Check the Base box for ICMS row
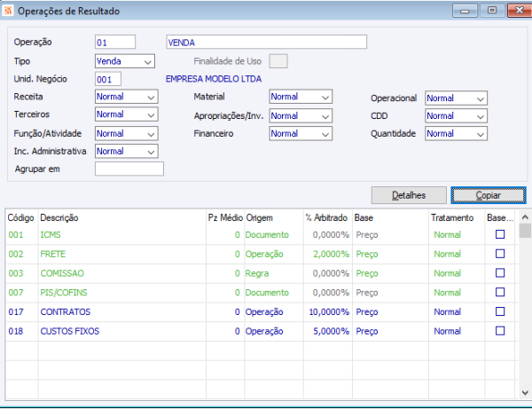 499,234
